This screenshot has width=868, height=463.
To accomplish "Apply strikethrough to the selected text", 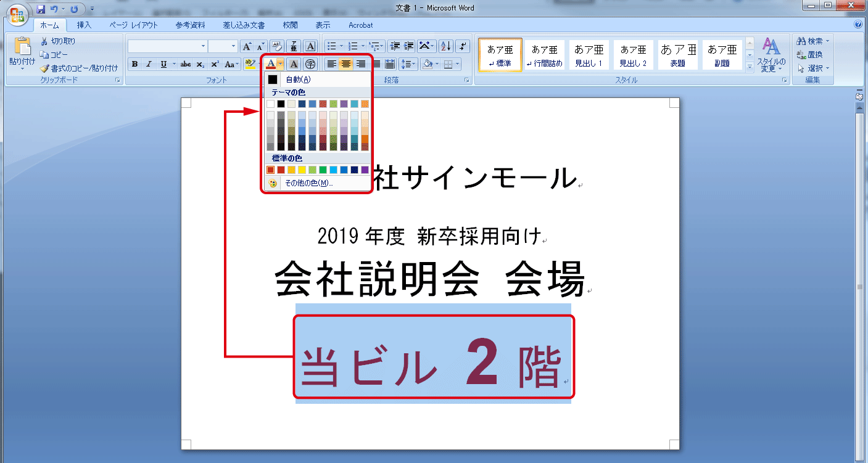I will (186, 64).
